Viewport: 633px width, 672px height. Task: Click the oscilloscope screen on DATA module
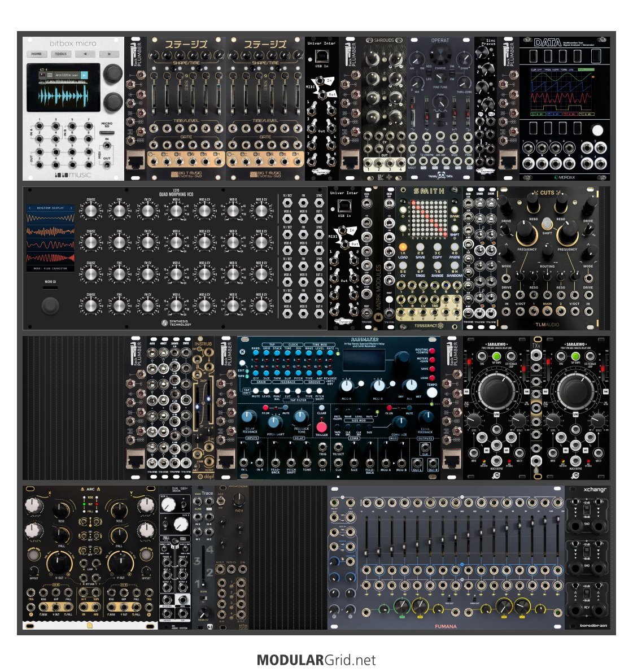(563, 91)
